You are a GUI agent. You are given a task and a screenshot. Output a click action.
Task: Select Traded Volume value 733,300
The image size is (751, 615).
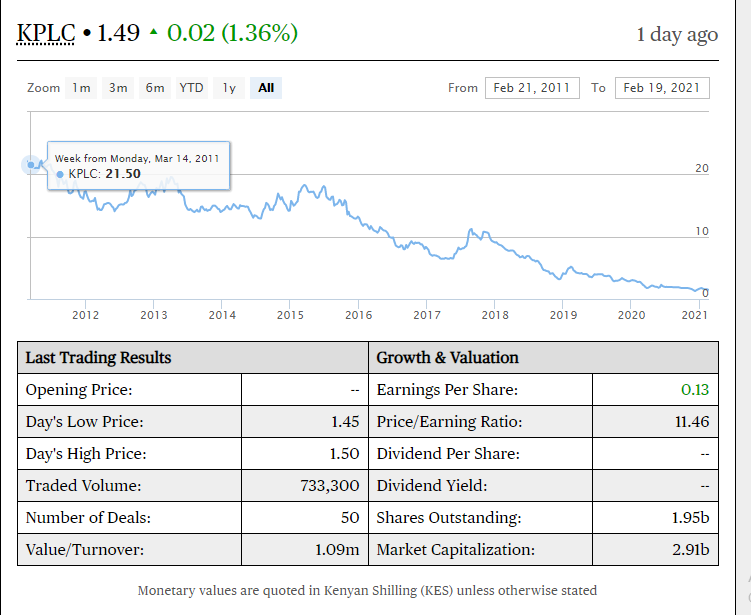330,486
